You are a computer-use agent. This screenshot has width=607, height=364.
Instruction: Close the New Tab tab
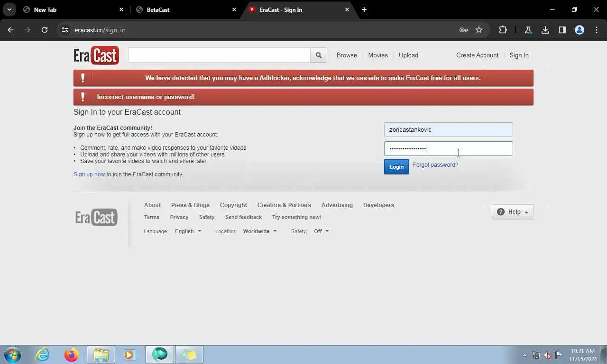[x=121, y=9]
